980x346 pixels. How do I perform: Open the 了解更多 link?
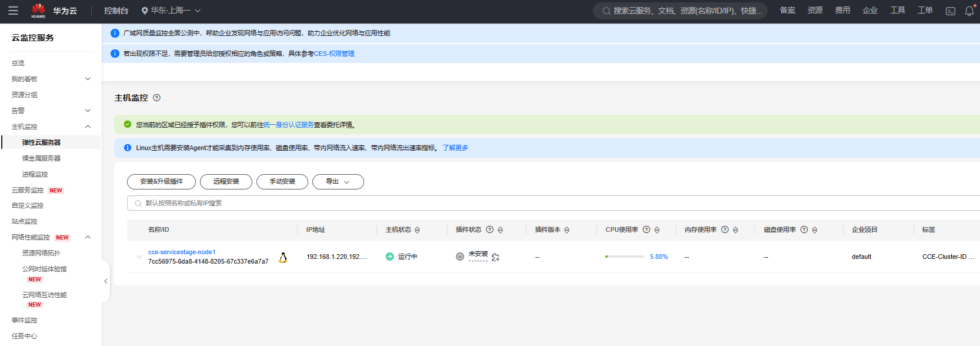tap(455, 148)
